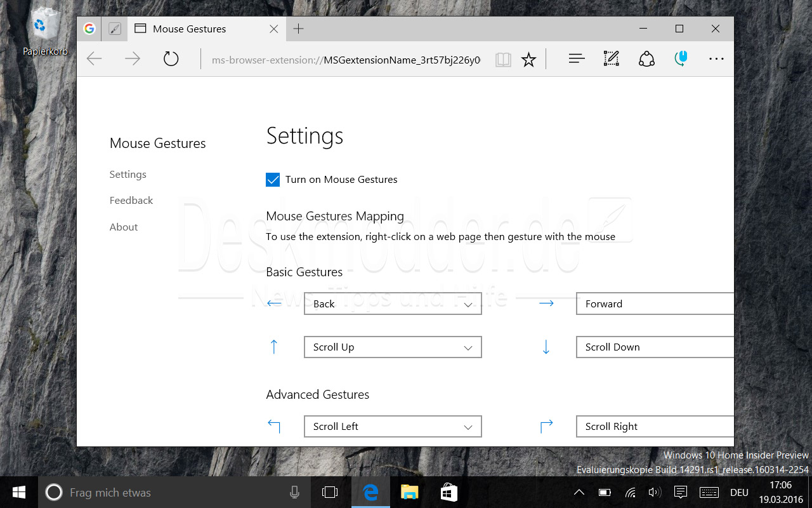Open the Forward gesture dropdown

click(x=655, y=304)
